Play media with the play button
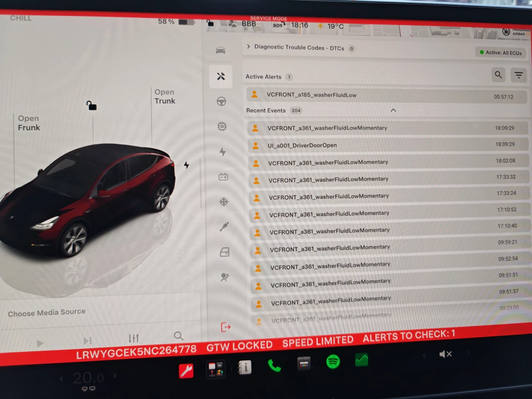 tap(40, 343)
